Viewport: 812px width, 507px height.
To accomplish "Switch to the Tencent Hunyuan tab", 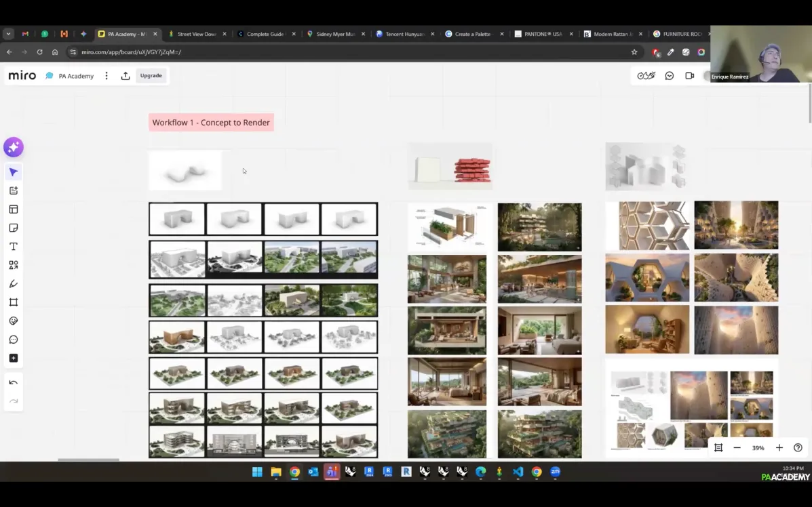I will tap(404, 34).
